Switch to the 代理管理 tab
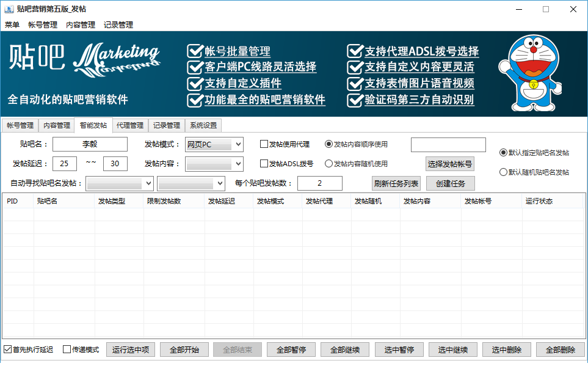Viewport: 588px width, 377px height. point(130,125)
